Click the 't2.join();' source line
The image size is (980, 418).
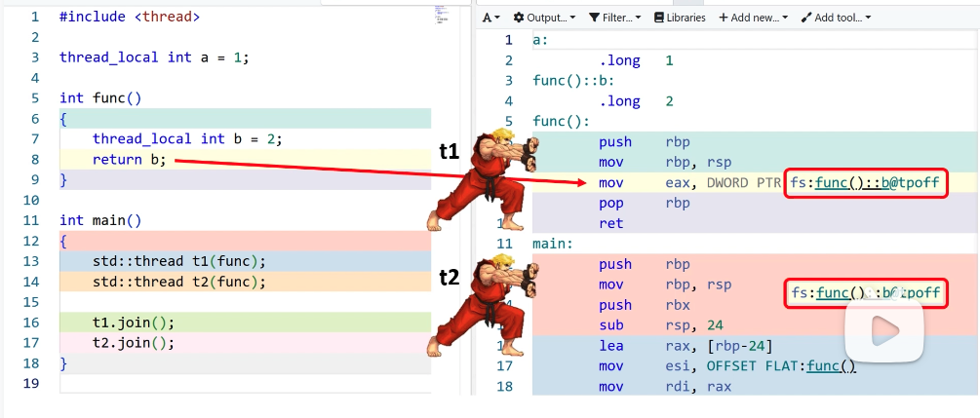[x=134, y=343]
